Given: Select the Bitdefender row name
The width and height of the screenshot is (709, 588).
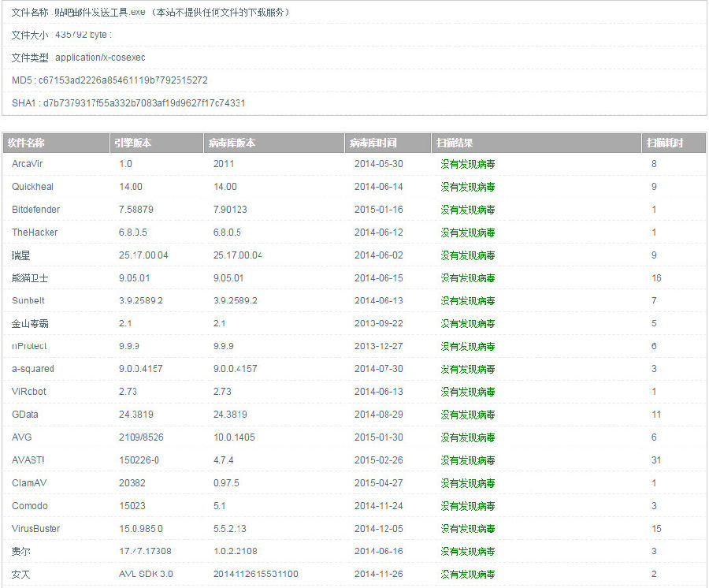Looking at the screenshot, I should 35,210.
